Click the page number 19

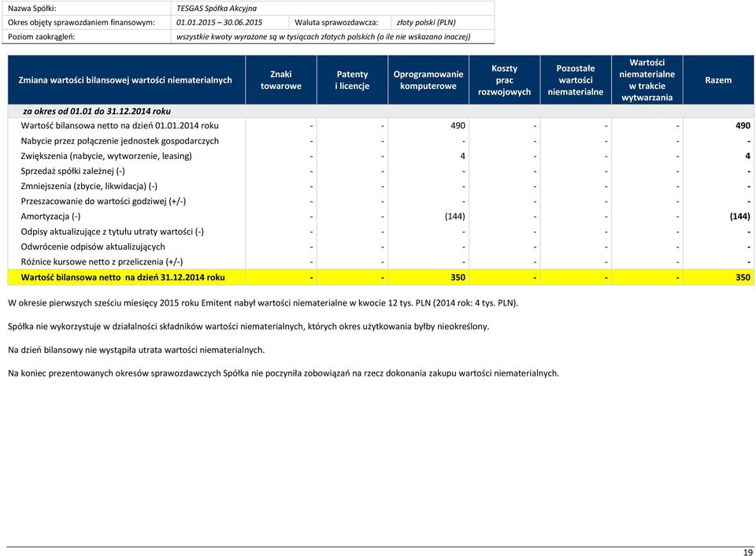[748, 553]
